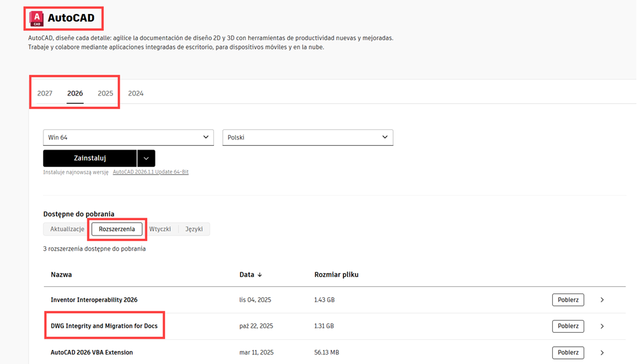Screen dimensions: 637x364
Task: Click the lis 04, 2025 date cell
Action: coord(255,300)
